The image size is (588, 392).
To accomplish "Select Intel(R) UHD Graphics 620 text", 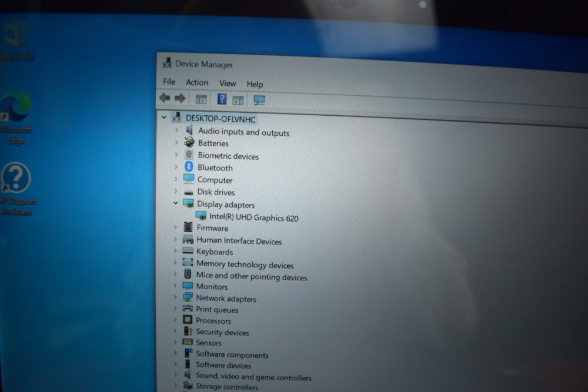I will click(x=254, y=217).
